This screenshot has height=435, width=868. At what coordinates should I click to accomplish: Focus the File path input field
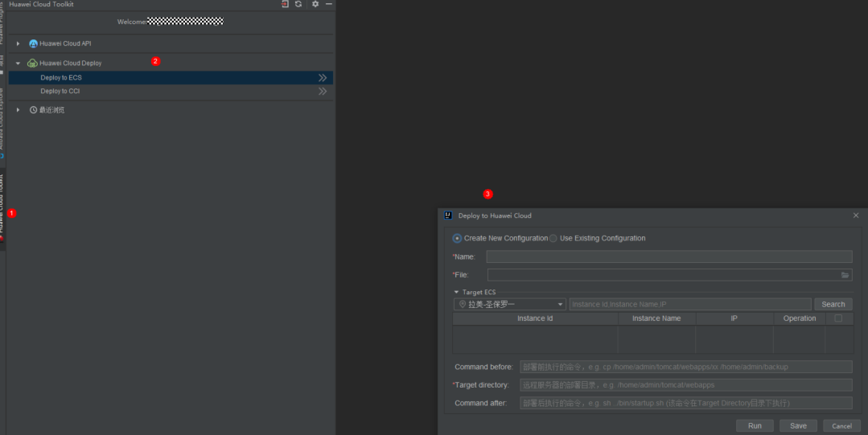[663, 275]
